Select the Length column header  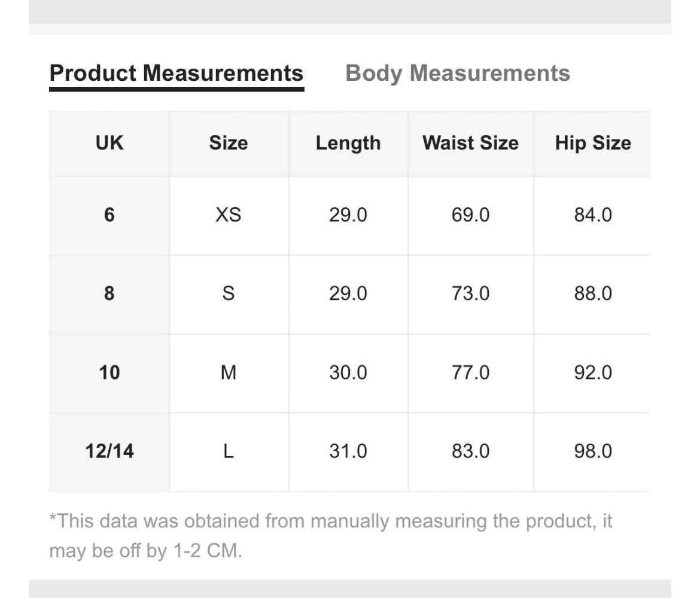[348, 143]
